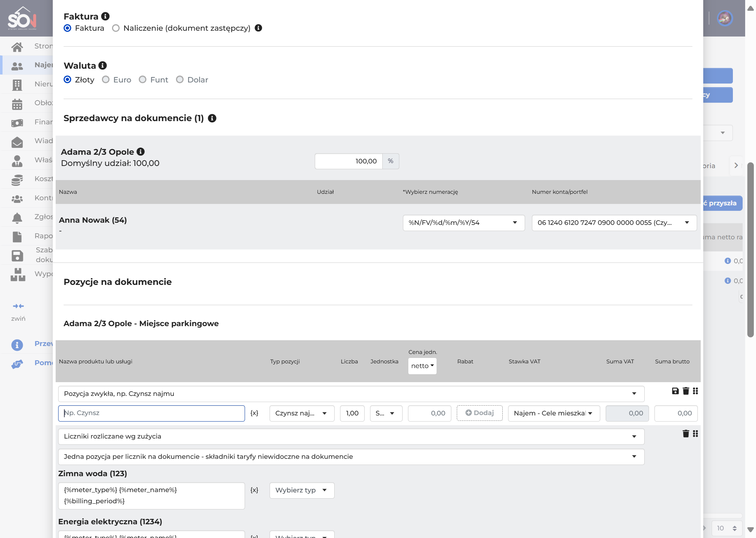Screen dimensions: 756x538
Task: Select Dolar currency radio button
Action: [x=180, y=80]
